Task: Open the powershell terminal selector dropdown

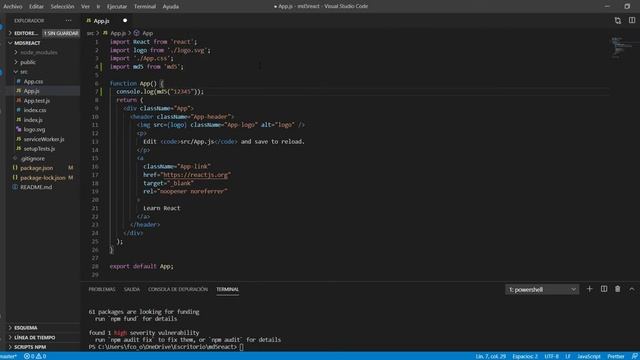Action: 542,289
